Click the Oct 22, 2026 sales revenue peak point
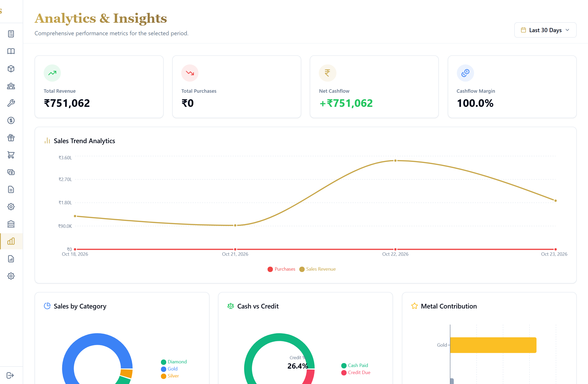This screenshot has width=588, height=384. pyautogui.click(x=395, y=161)
